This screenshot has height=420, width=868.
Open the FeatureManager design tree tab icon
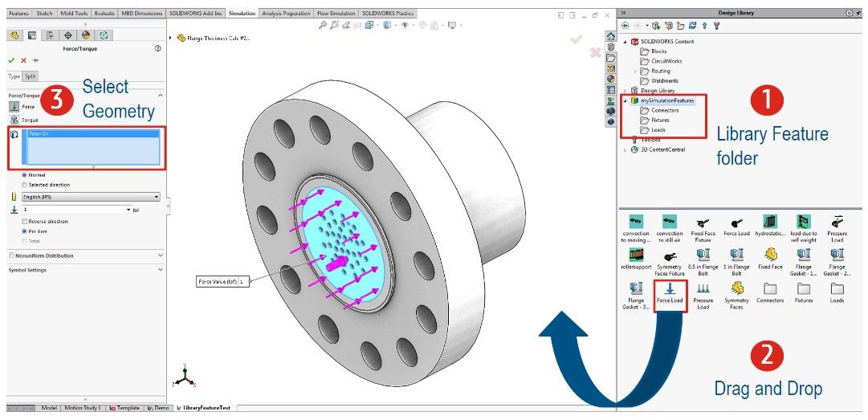point(14,35)
